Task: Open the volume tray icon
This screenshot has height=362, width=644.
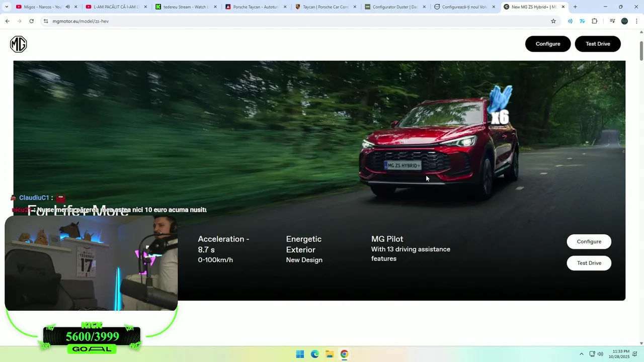Action: pos(600,354)
